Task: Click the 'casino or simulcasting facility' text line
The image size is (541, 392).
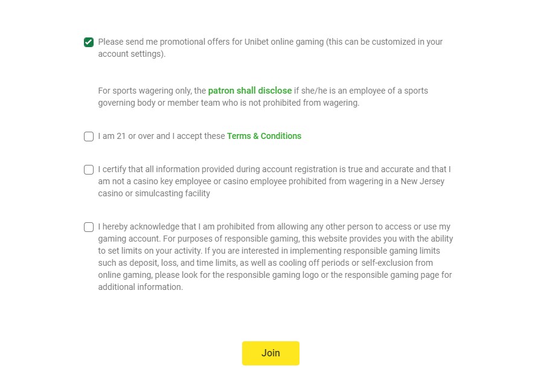Action: tap(154, 193)
